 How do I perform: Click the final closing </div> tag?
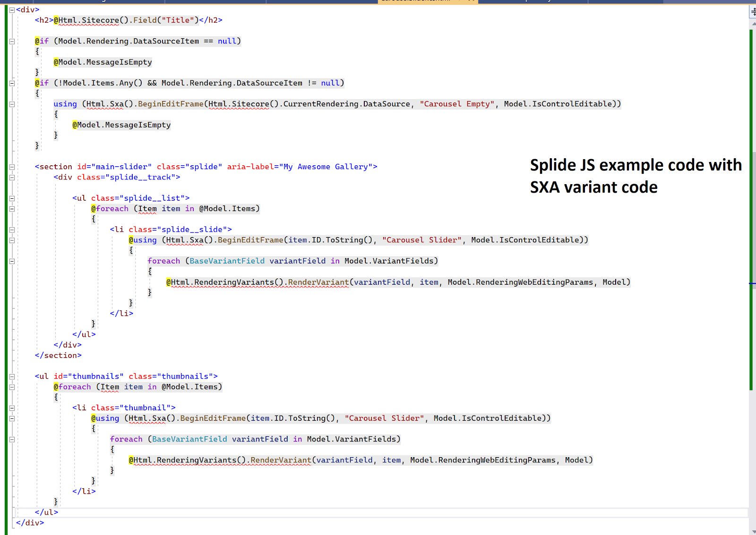point(30,523)
